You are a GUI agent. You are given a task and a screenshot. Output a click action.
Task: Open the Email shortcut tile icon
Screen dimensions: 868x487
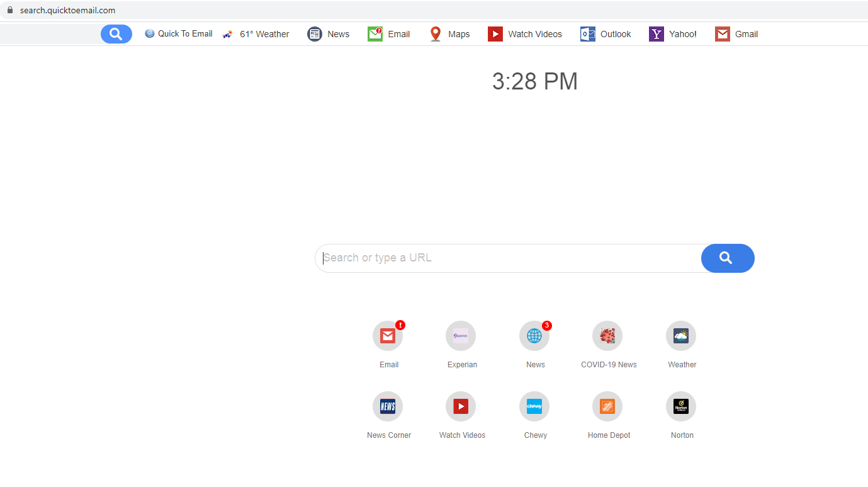[x=388, y=336]
